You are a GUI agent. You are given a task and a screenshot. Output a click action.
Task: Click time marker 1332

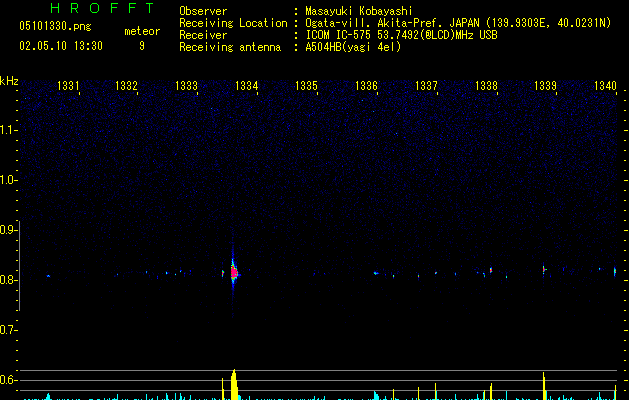tap(126, 86)
